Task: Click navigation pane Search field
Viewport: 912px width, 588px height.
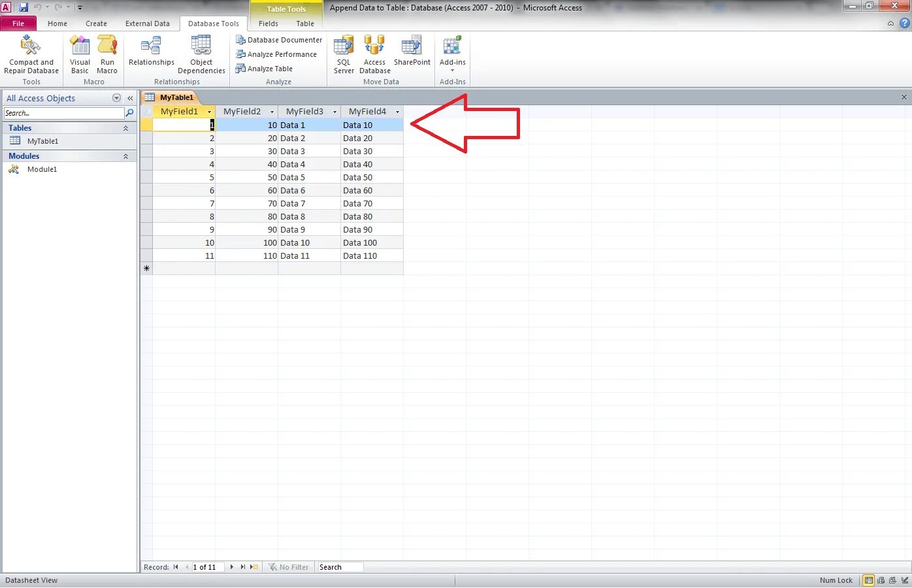Action: pos(64,113)
